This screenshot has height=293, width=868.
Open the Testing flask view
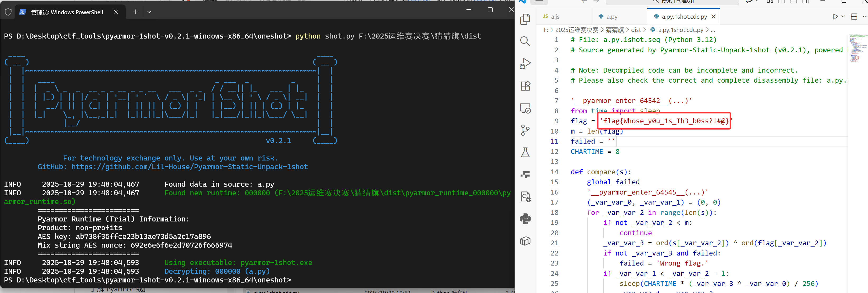[525, 152]
